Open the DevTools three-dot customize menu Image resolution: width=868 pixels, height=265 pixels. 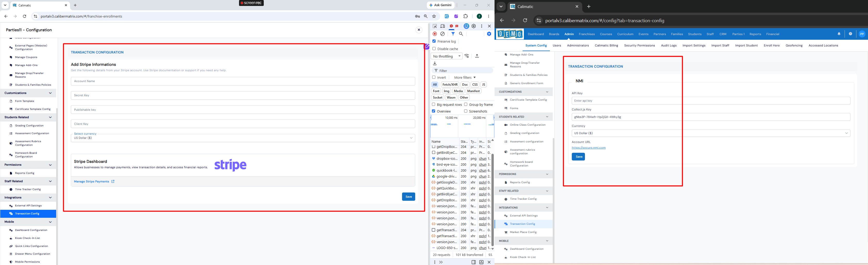coord(481,26)
